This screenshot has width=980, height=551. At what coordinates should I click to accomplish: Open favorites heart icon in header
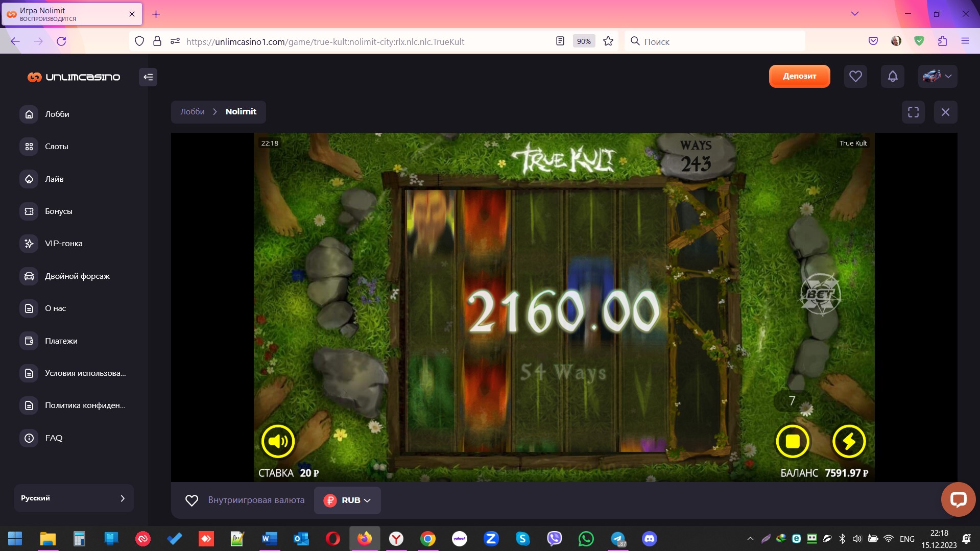click(855, 76)
